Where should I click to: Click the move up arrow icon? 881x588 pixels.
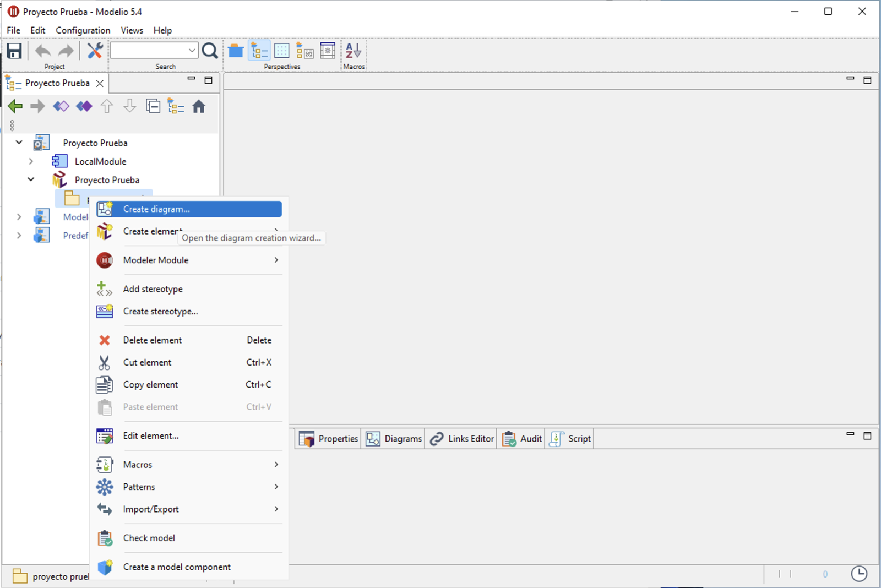(x=107, y=106)
